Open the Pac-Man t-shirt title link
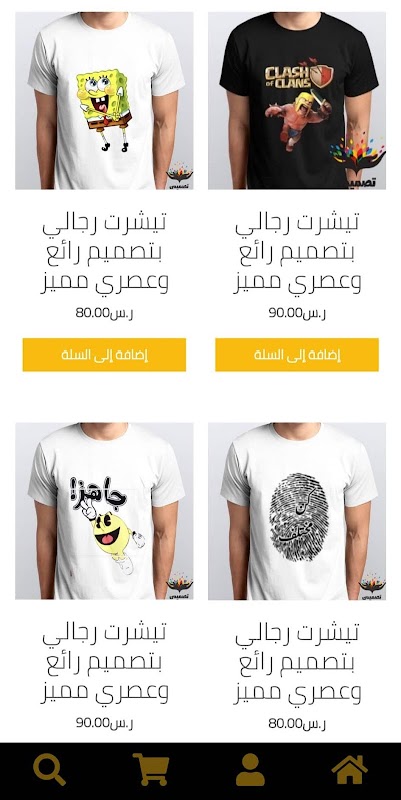 104,662
